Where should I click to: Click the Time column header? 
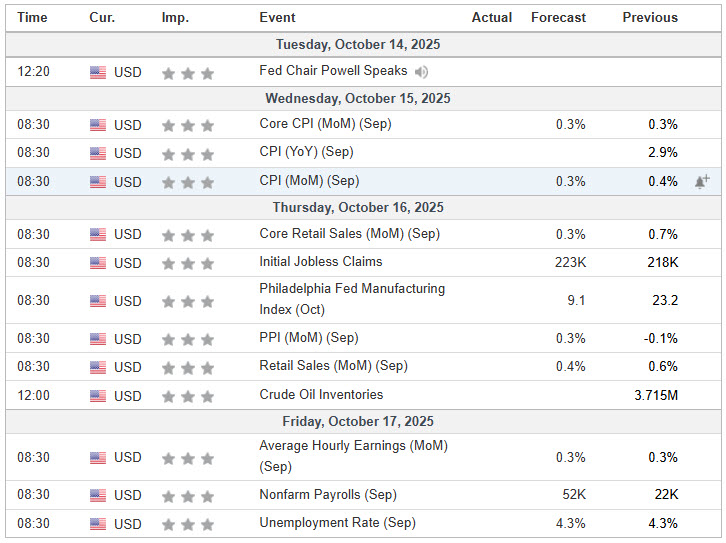[x=32, y=17]
